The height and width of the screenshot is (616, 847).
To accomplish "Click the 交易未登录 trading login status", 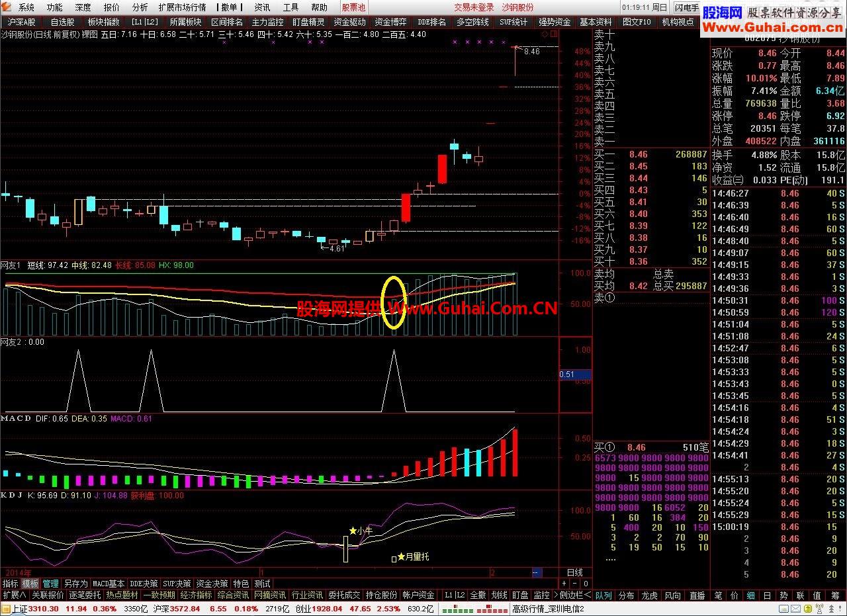I will (x=474, y=7).
